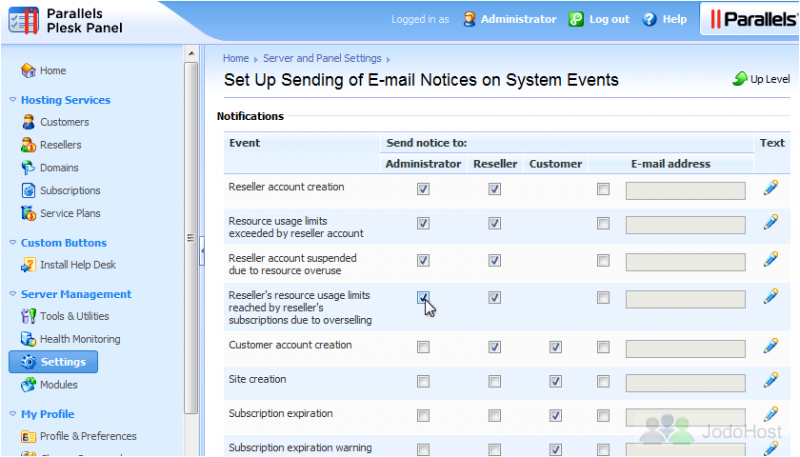Click the Tools & Utilities icon
Image resolution: width=800 pixels, height=457 pixels.
click(x=29, y=316)
